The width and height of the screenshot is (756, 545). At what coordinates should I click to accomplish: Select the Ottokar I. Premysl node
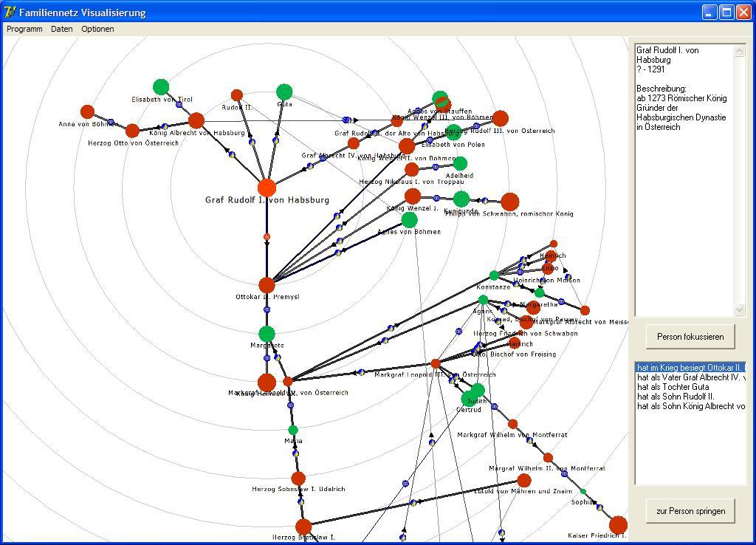point(267,286)
